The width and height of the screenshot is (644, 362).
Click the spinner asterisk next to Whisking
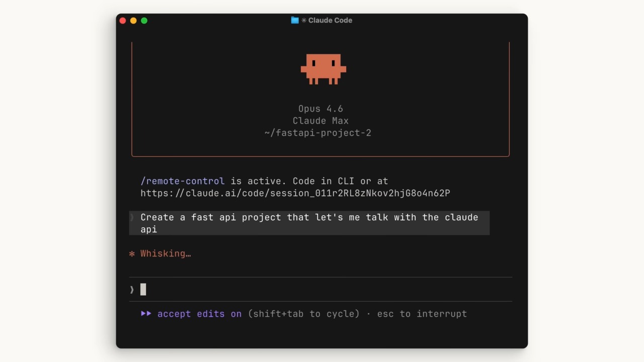point(132,253)
